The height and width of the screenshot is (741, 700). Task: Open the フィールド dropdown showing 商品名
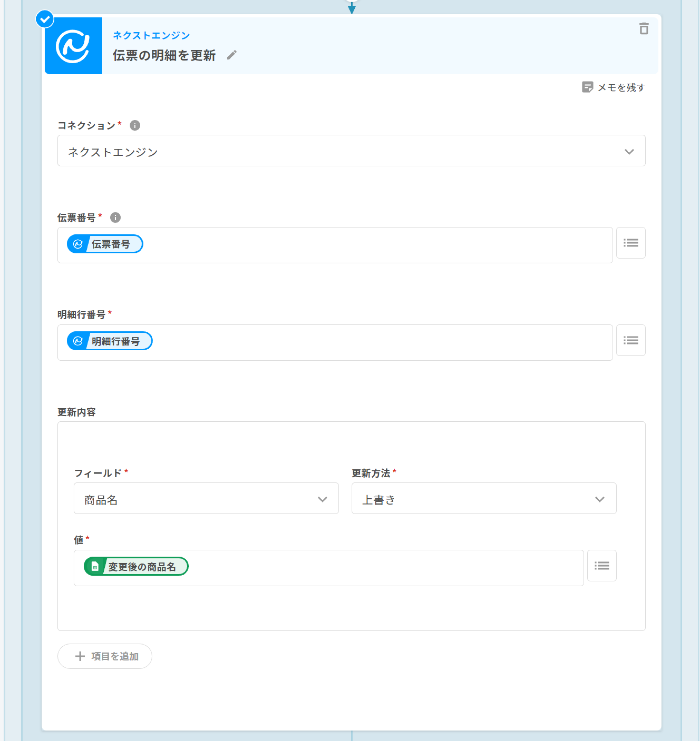[206, 499]
